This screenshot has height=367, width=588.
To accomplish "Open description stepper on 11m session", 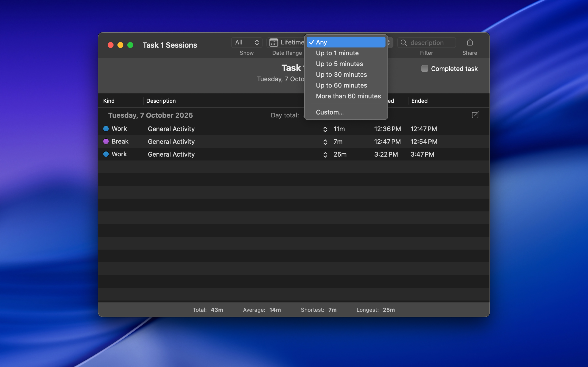I will (325, 129).
